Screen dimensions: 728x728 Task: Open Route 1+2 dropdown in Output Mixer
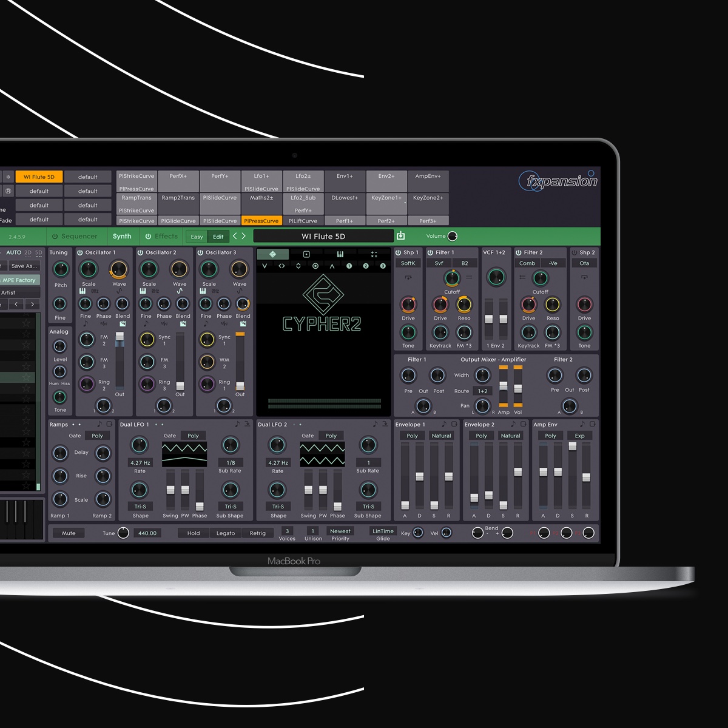[482, 391]
